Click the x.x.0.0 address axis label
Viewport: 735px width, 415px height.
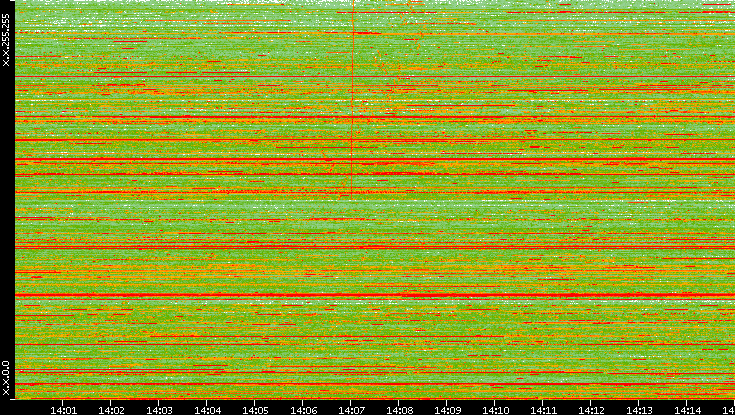tap(6, 378)
